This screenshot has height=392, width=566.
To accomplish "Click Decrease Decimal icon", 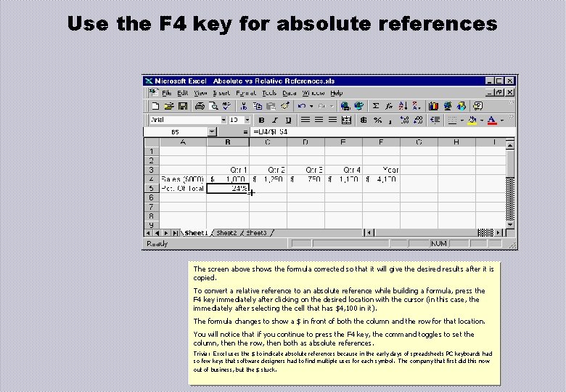I will point(418,121).
